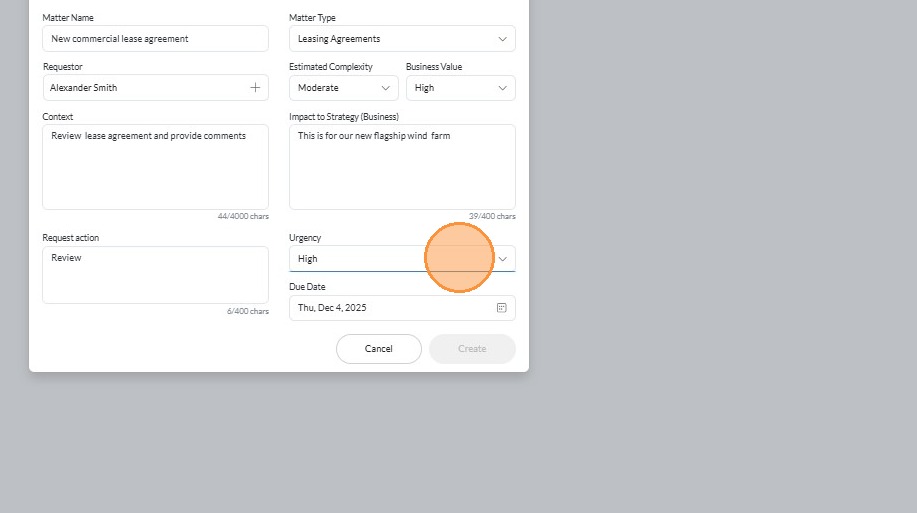Expand the Matter Type dropdown
The width and height of the screenshot is (917, 513).
502,39
